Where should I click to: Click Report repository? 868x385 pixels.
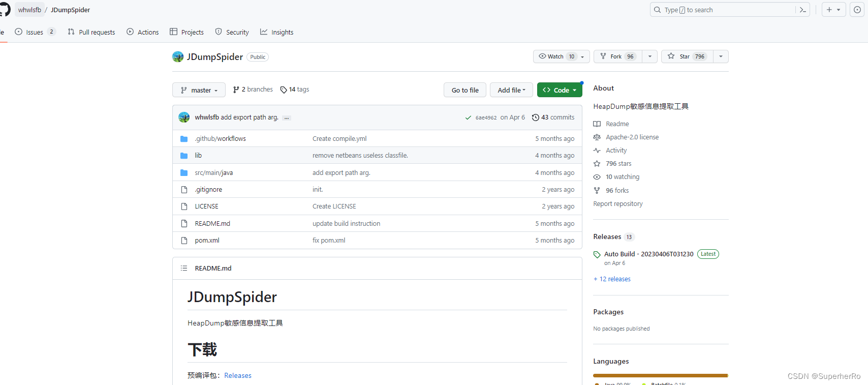coord(618,203)
